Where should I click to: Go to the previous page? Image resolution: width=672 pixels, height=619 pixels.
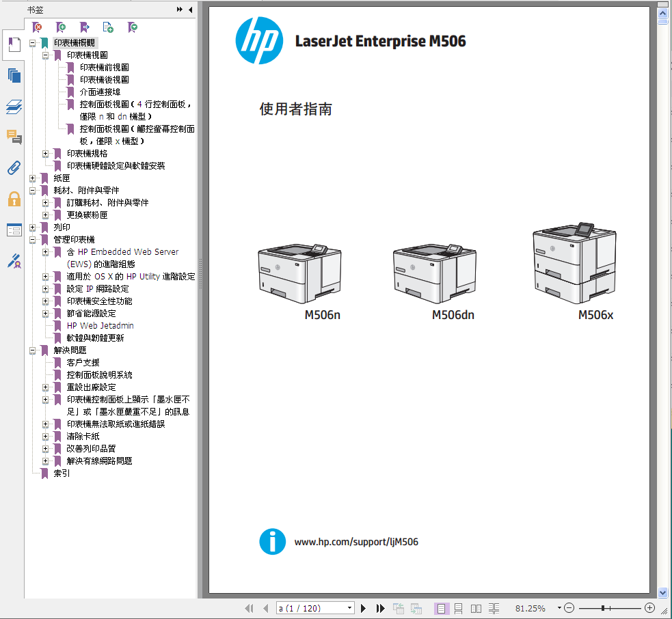pos(266,608)
